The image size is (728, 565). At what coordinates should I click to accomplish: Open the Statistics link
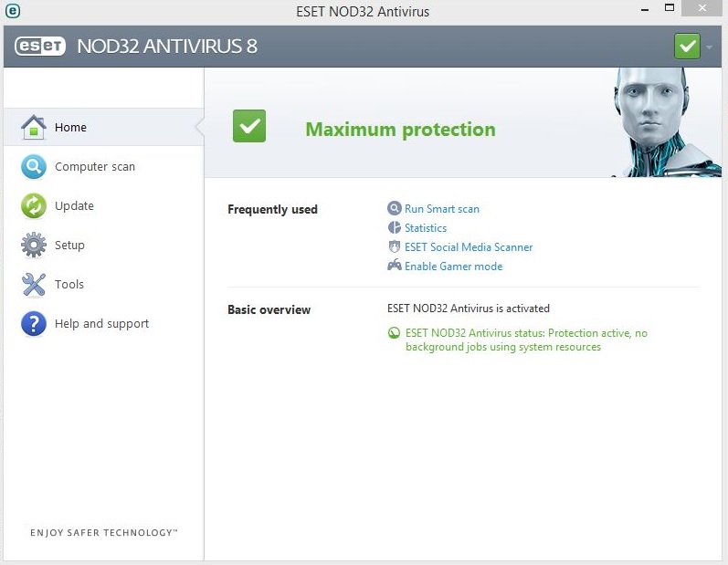(x=426, y=228)
